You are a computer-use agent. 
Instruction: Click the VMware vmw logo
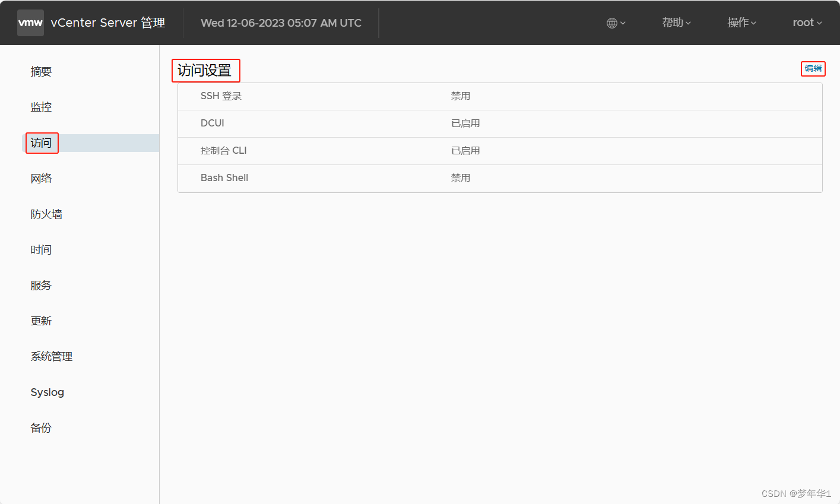click(30, 23)
